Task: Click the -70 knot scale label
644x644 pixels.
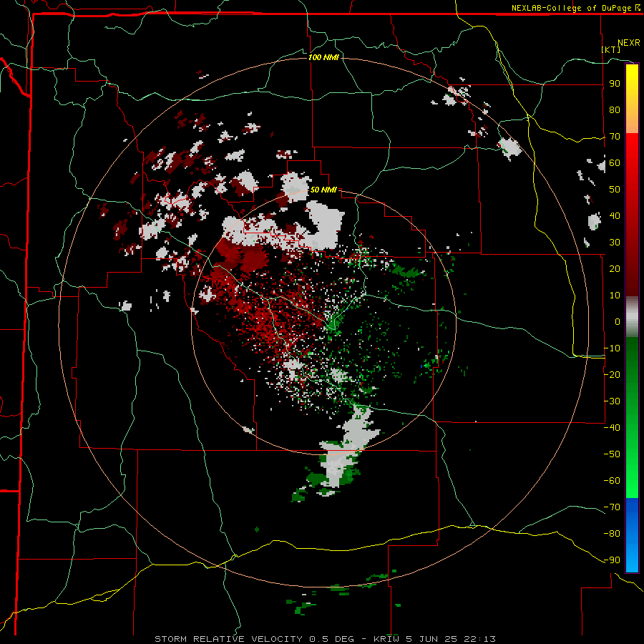Action: point(613,507)
